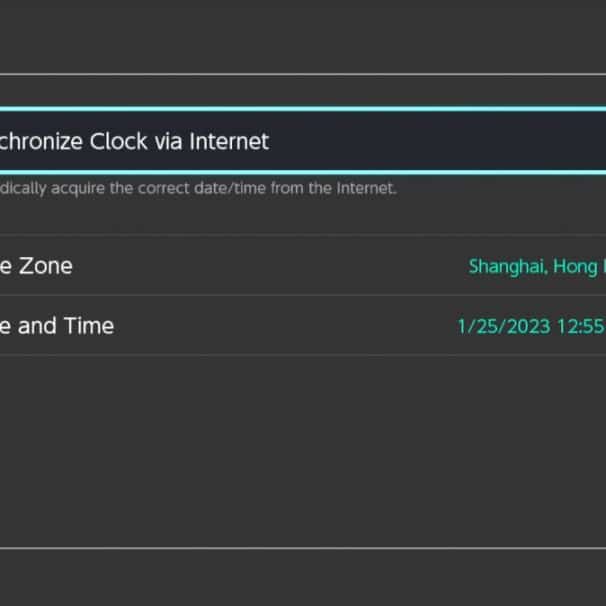Click the word "Internet" in the highlighted row
The image size is (606, 606).
click(x=229, y=141)
